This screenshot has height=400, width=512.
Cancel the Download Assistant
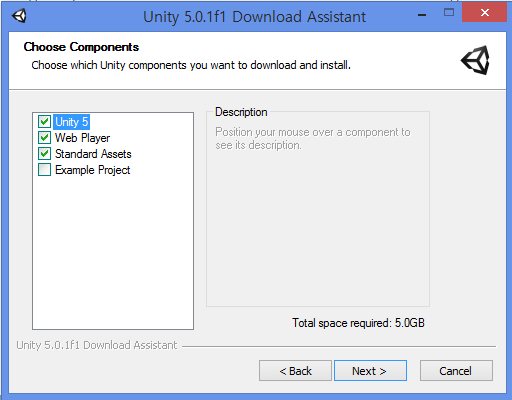(456, 370)
